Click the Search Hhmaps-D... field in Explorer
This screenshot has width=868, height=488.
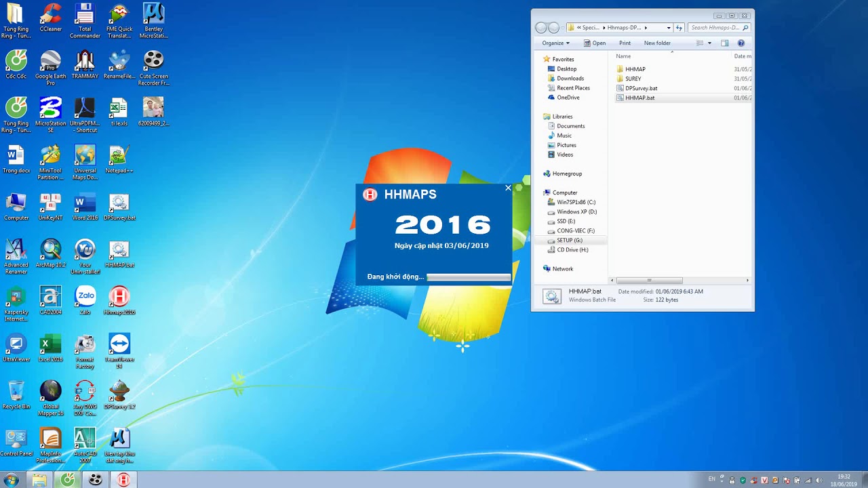point(719,28)
